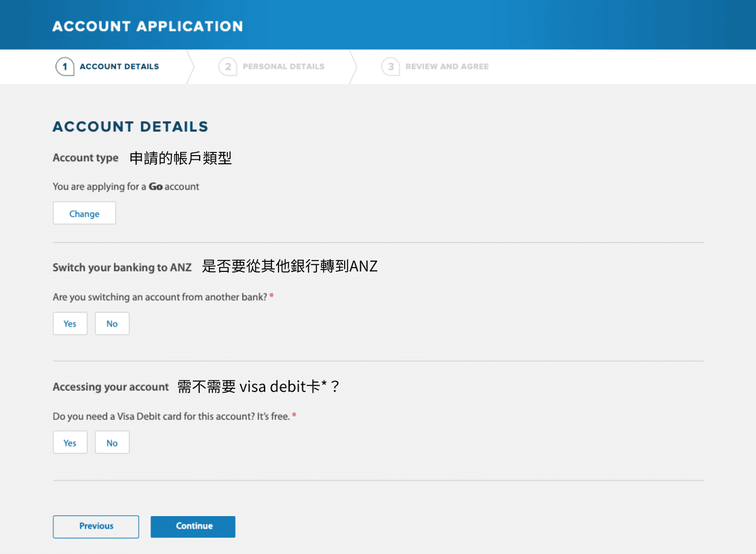
Task: Click the 'Account type' label
Action: click(x=86, y=158)
